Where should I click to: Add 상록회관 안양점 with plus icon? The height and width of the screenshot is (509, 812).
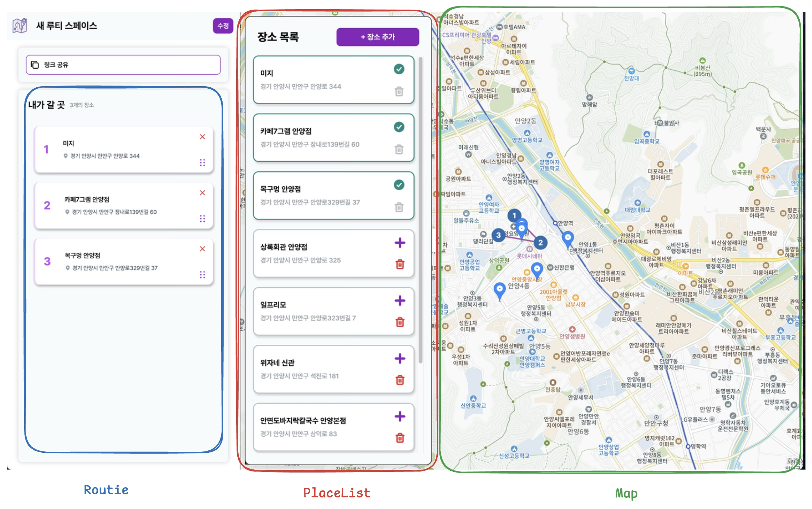pos(400,243)
